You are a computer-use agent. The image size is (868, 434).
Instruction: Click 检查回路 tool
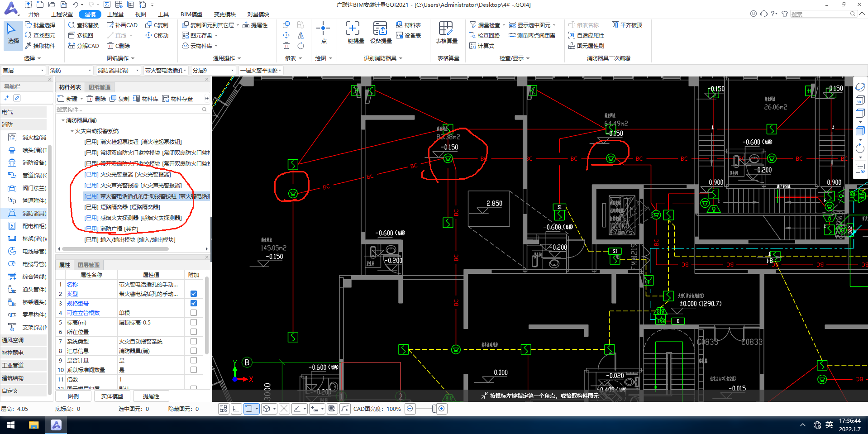point(485,35)
